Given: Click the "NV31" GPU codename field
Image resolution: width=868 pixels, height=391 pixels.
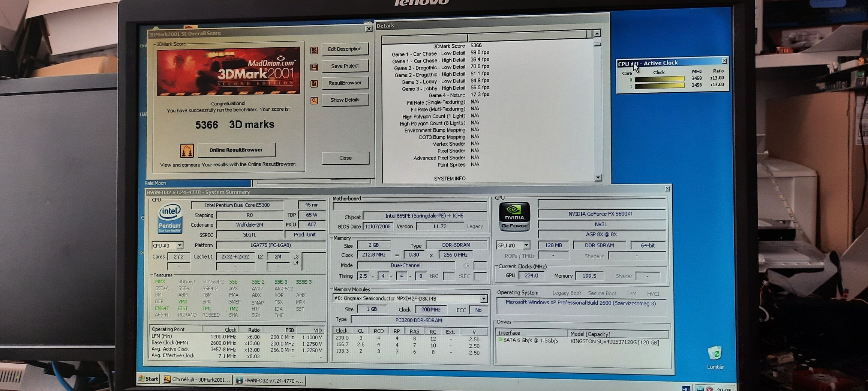Looking at the screenshot, I should pos(601,224).
